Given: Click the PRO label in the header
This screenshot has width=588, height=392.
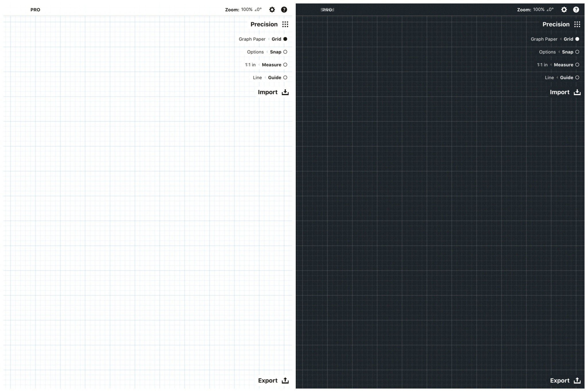Looking at the screenshot, I should [35, 9].
